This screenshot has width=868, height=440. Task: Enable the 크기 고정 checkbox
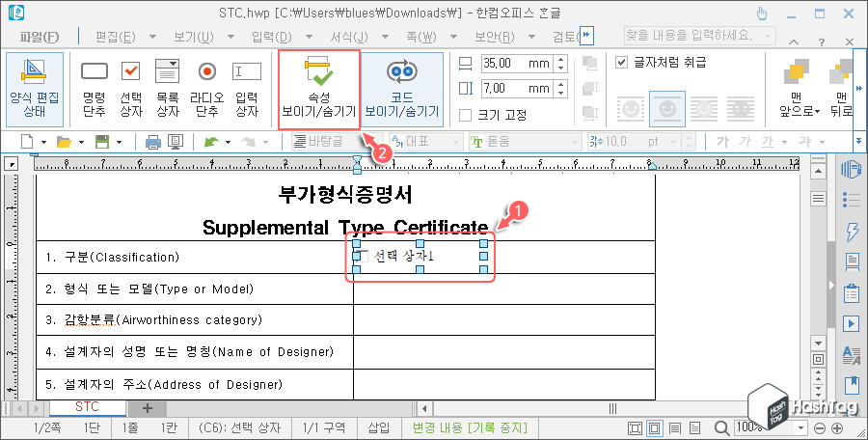click(x=466, y=115)
